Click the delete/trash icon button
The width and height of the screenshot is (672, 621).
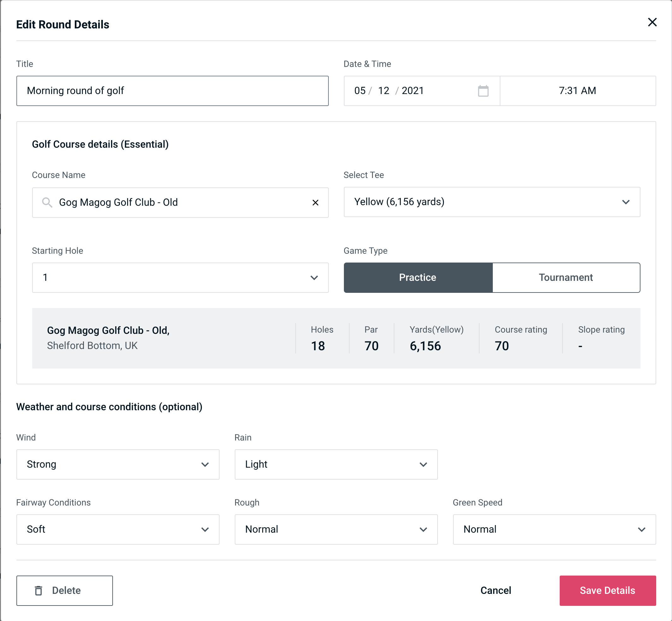point(39,591)
